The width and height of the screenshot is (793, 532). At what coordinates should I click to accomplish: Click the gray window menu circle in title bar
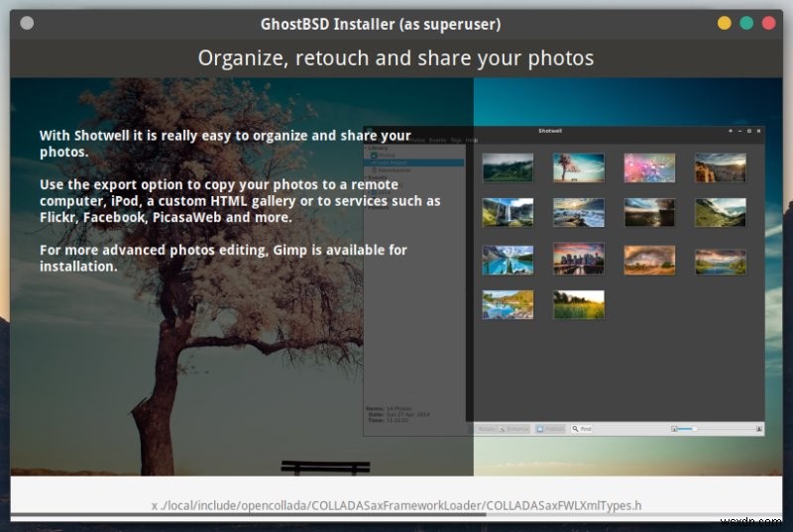pos(27,23)
